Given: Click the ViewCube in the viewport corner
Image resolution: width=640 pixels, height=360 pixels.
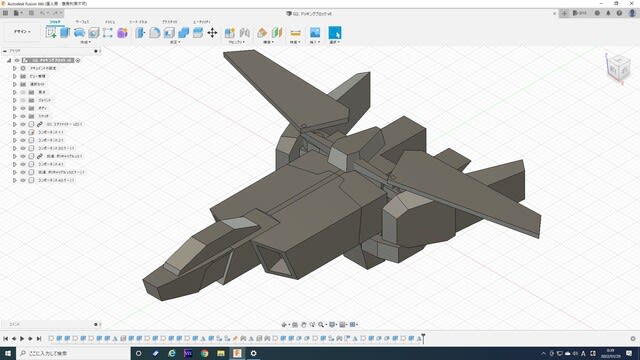Looking at the screenshot, I should pos(618,68).
